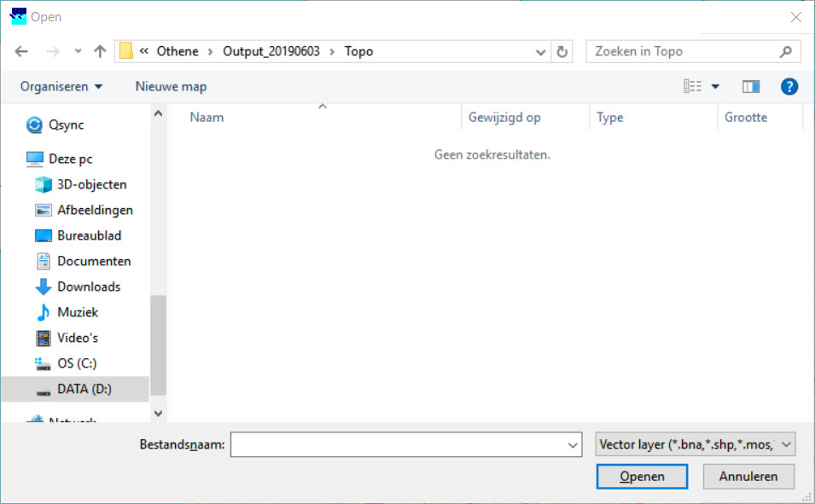Open the Organiseren menu
Viewport: 815px width, 504px height.
(61, 86)
